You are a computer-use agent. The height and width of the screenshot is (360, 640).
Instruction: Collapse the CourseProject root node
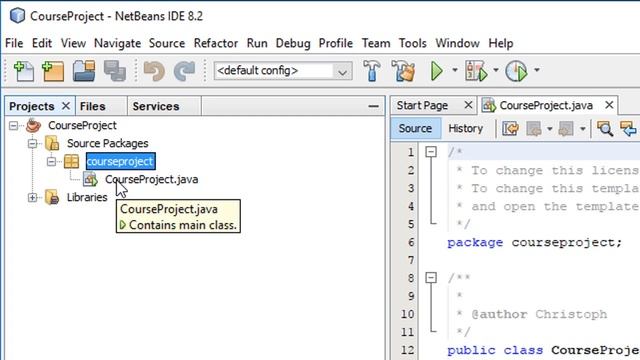tap(13, 125)
